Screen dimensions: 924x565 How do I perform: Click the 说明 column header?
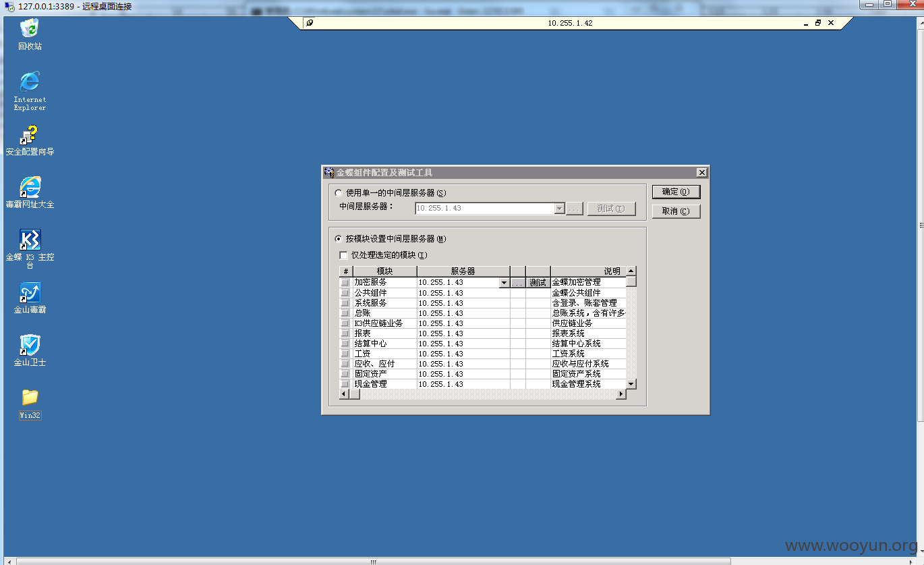click(588, 271)
